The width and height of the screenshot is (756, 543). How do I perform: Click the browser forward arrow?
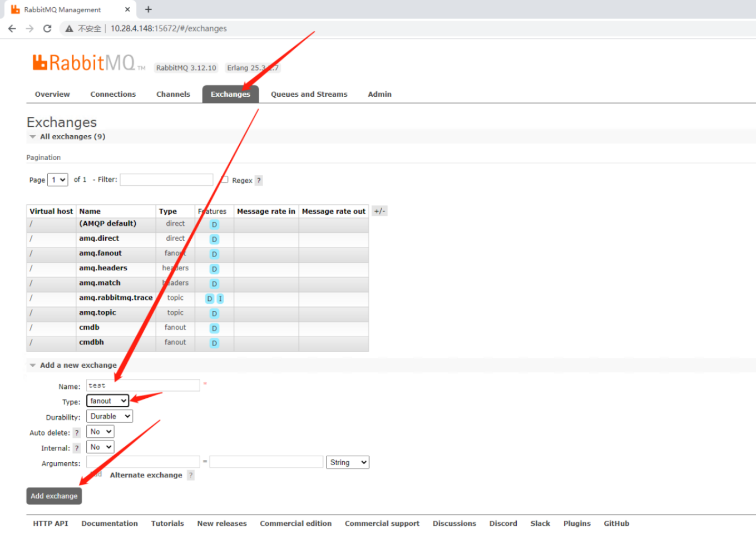[29, 28]
